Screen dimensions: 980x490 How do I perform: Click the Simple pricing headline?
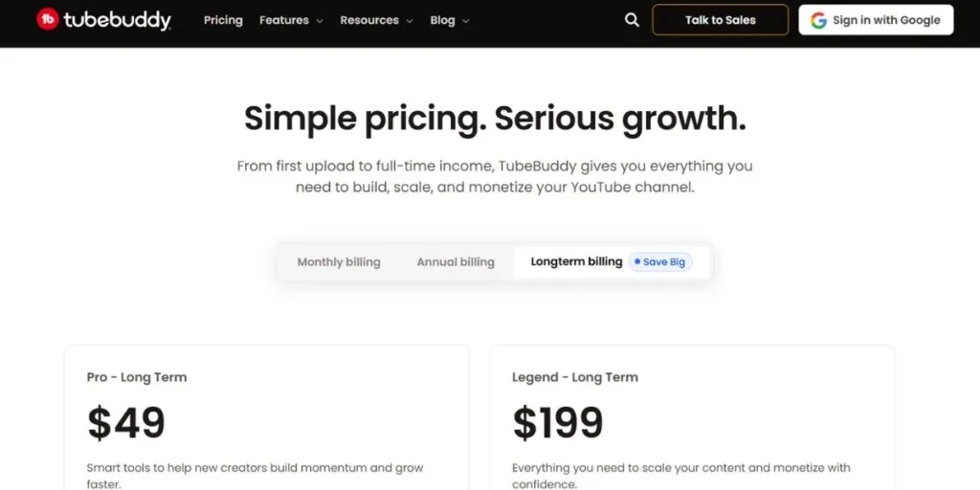(x=495, y=119)
